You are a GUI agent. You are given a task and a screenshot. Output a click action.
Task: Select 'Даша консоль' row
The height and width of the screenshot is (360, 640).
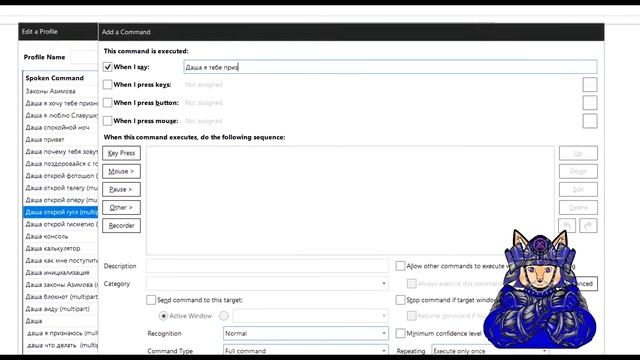pyautogui.click(x=60, y=236)
